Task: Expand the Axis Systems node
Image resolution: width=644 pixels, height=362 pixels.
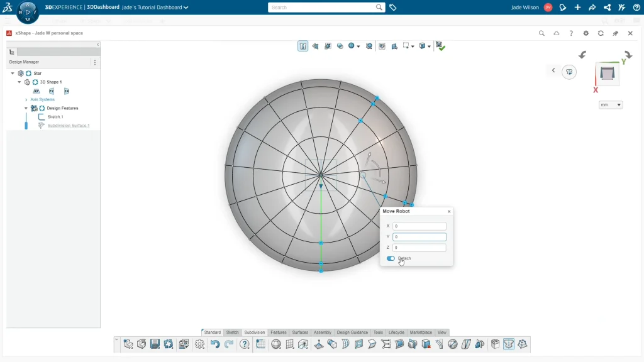Action: [26, 99]
